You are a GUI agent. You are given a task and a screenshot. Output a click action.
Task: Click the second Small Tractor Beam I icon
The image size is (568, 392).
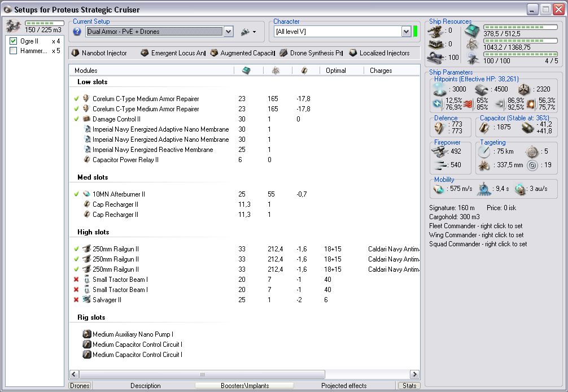[x=86, y=289]
